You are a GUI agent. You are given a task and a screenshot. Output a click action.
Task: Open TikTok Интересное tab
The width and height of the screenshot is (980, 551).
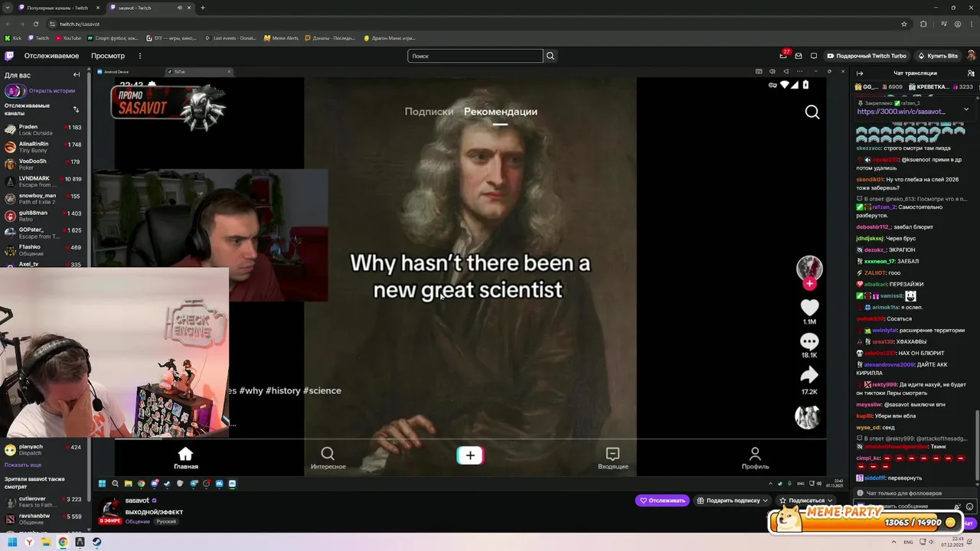pyautogui.click(x=328, y=458)
